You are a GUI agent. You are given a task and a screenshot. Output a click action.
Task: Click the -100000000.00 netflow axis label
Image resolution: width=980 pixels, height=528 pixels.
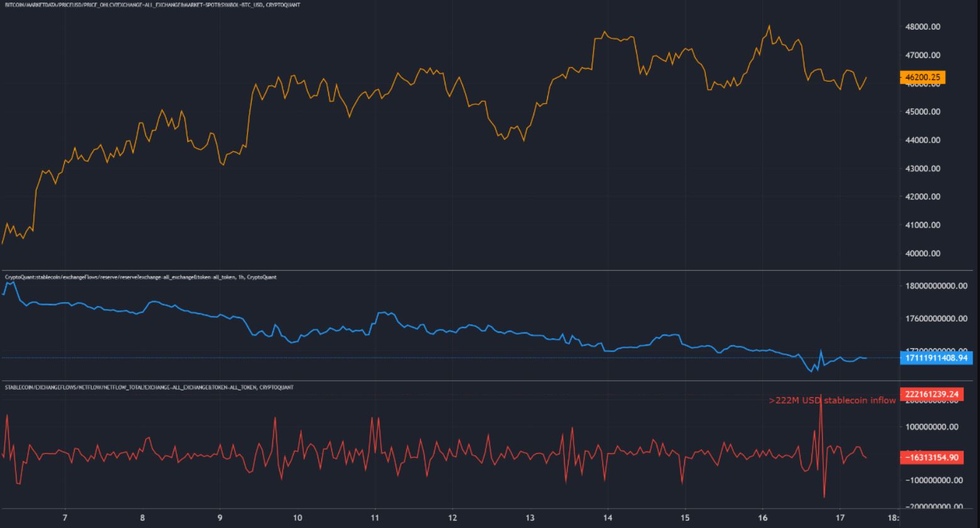pos(934,480)
